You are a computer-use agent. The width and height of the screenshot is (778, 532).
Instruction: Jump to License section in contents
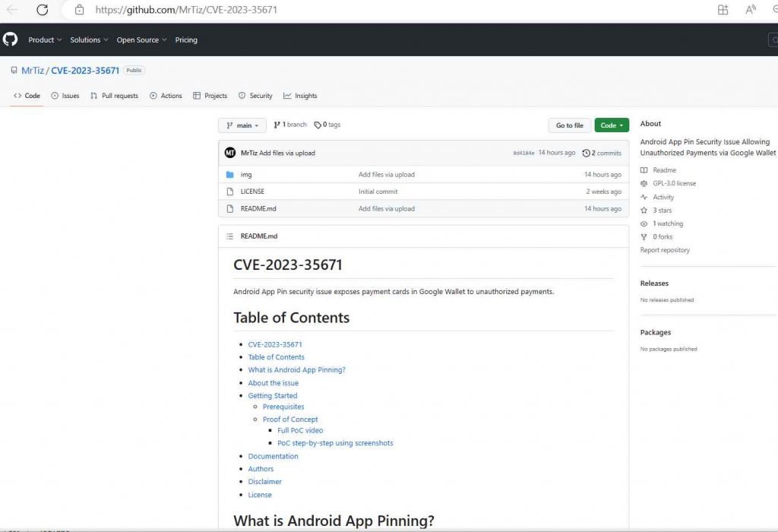coord(260,495)
